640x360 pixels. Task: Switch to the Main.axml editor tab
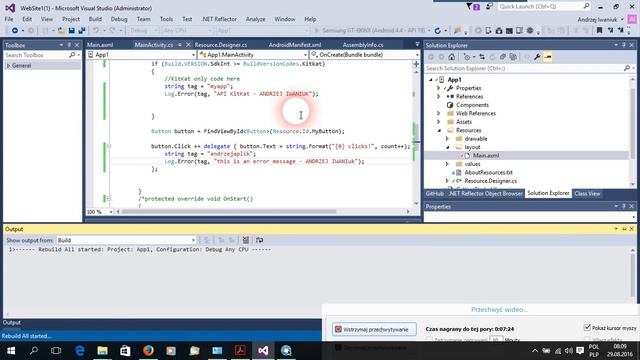tap(100, 45)
